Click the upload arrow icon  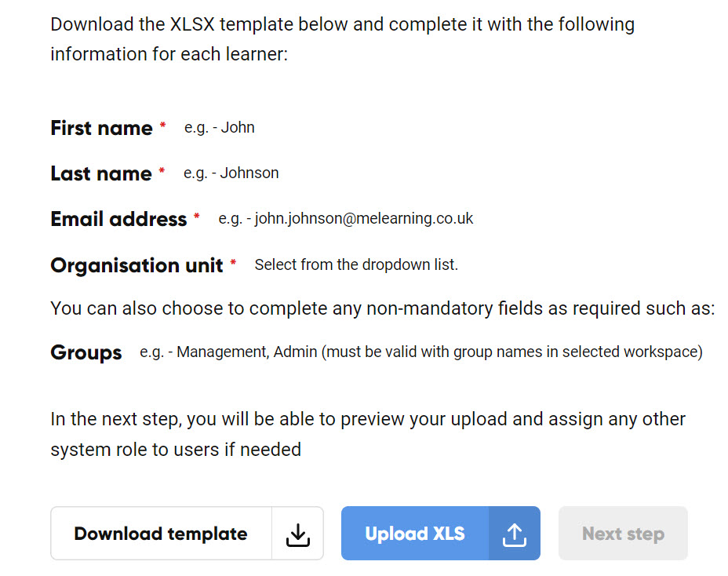tap(515, 534)
